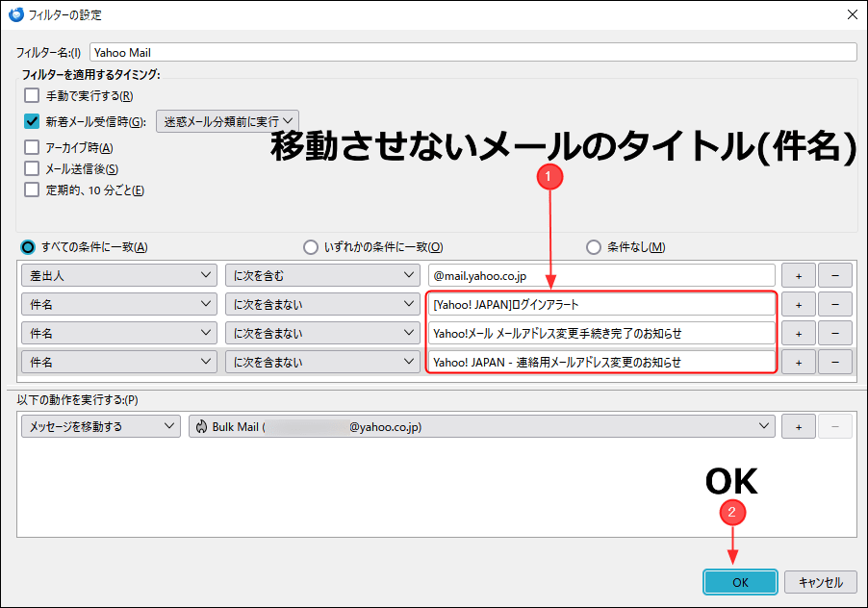Open the に次を含まない dropdown in 変更手続き完了 row
The image size is (868, 608).
point(322,333)
